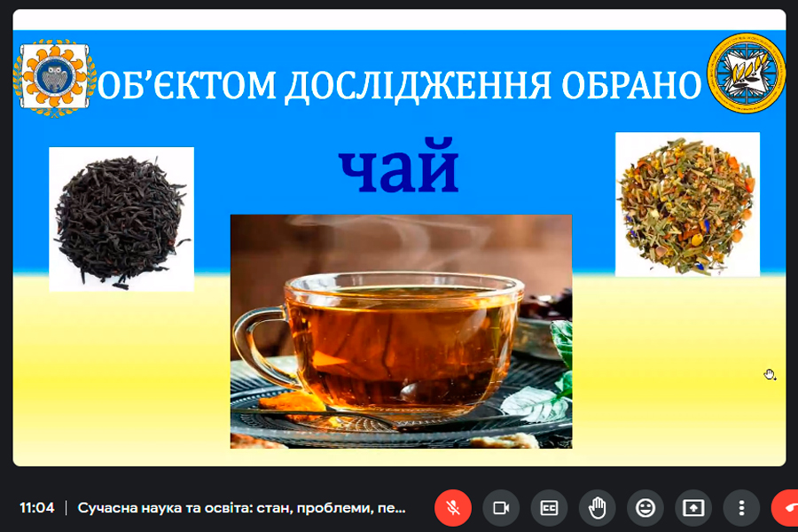Click the herbal tea blend image
Image resolution: width=798 pixels, height=532 pixels.
pyautogui.click(x=687, y=205)
